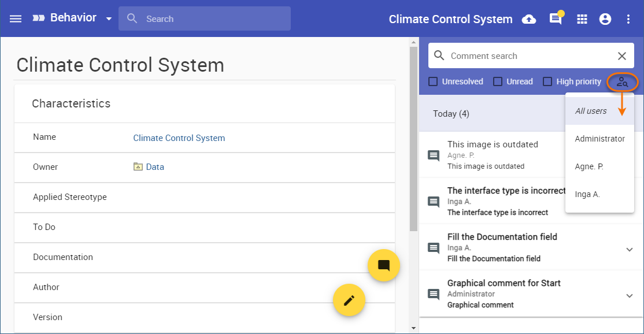This screenshot has width=644, height=334.
Task: Follow the Data owner link
Action: pos(154,167)
